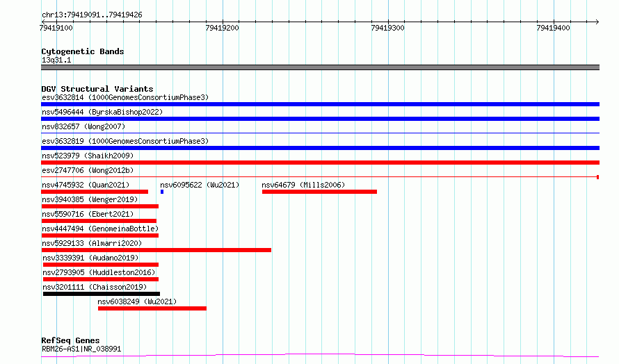Click the small blue nsv6095622 marker

(162, 192)
